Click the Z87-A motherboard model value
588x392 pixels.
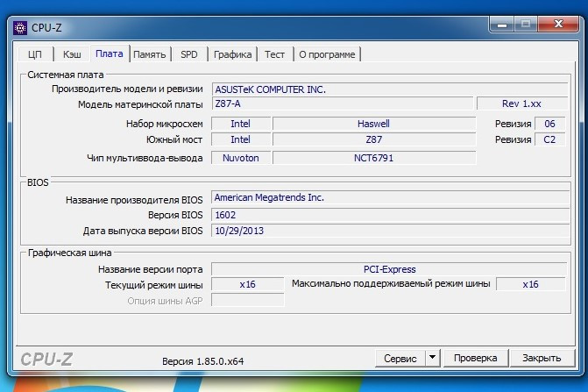[343, 103]
